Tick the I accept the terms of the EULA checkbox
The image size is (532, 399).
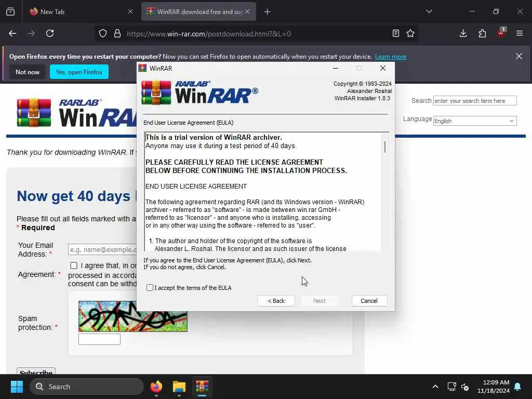[150, 288]
